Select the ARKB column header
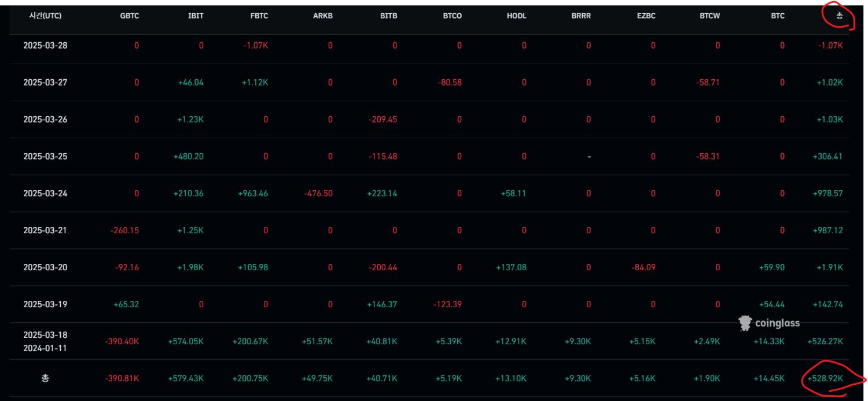Screen dimensions: 868x401 click(x=323, y=16)
